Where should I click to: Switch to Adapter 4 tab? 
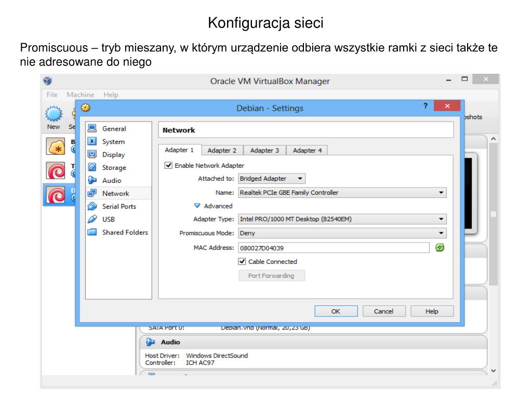point(307,150)
